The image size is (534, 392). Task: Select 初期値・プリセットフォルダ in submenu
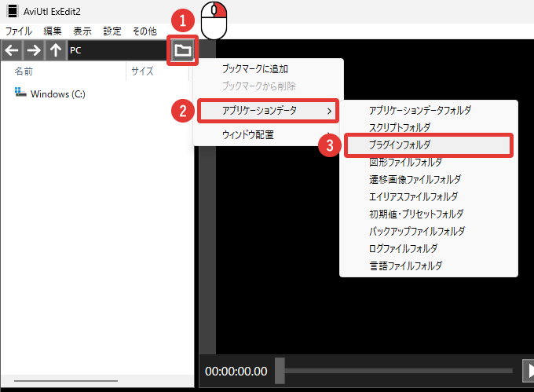click(429, 214)
